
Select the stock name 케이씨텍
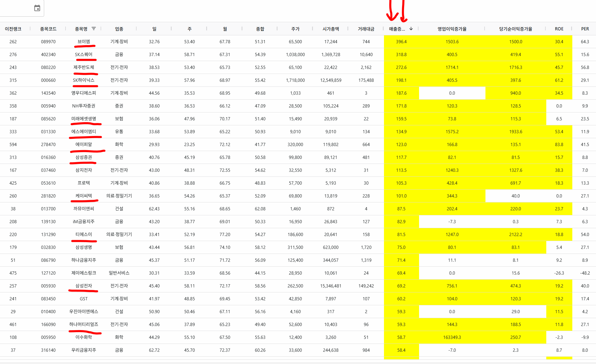pos(84,196)
